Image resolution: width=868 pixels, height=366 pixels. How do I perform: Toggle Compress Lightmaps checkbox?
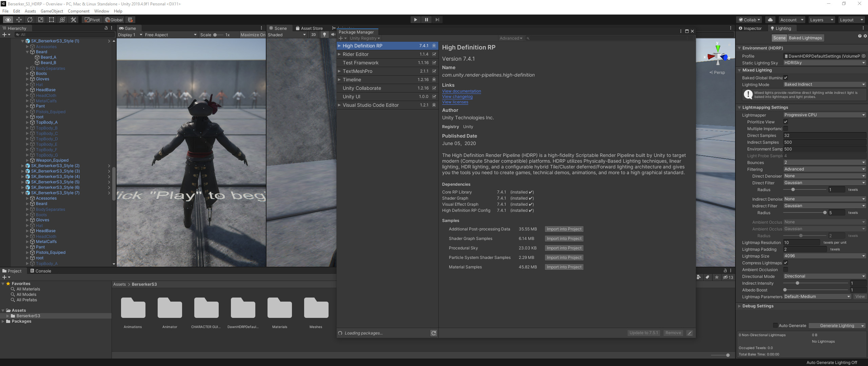pyautogui.click(x=786, y=263)
